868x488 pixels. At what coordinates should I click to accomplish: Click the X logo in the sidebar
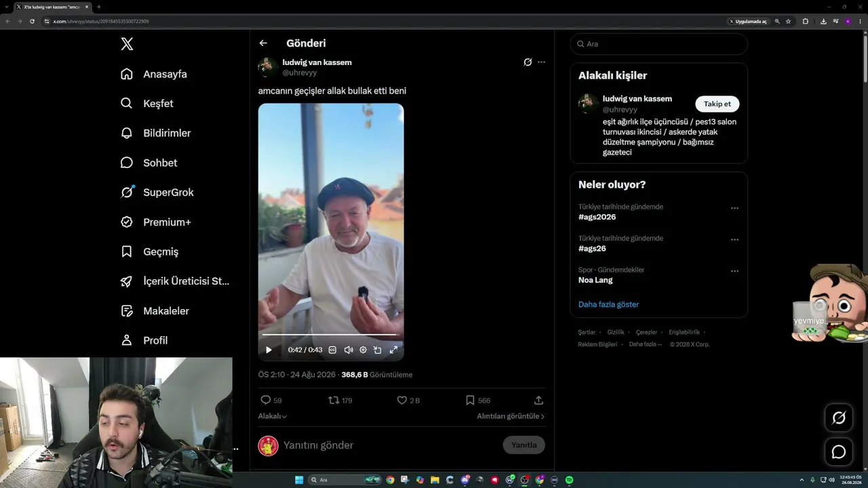pos(127,44)
